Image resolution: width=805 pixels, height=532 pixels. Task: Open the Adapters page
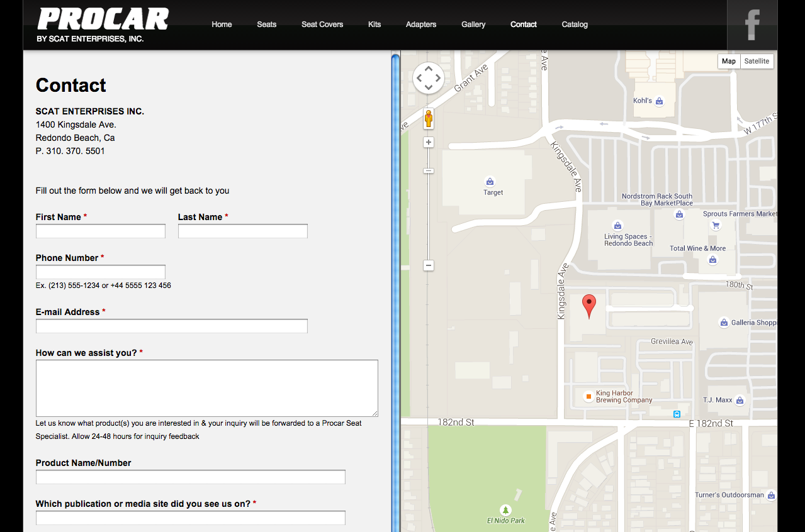[x=421, y=25]
